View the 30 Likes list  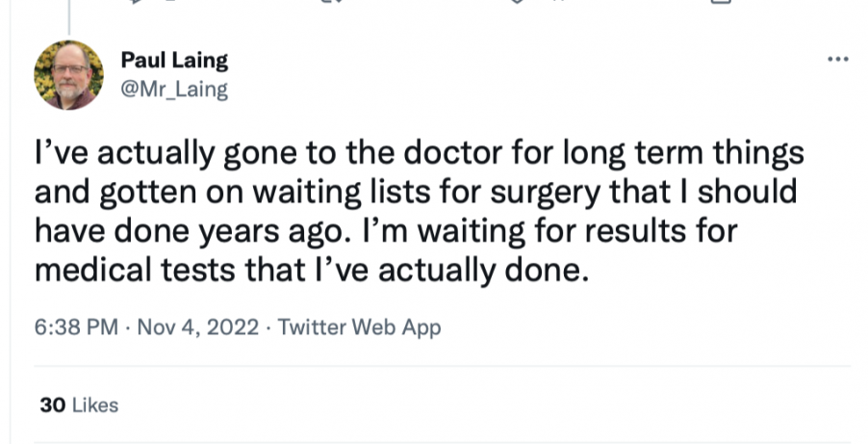[x=79, y=405]
